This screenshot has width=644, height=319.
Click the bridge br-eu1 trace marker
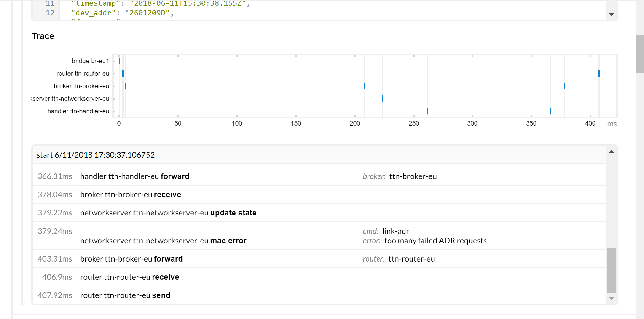119,61
